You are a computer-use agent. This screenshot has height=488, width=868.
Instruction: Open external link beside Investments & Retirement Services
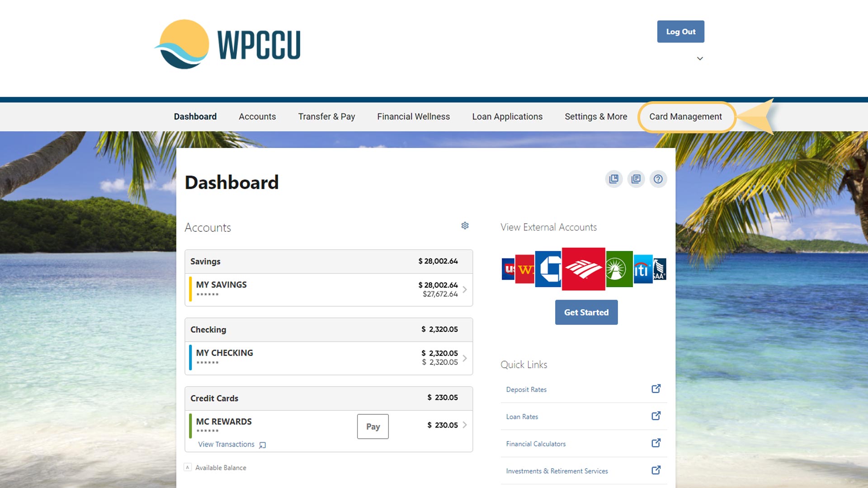point(656,470)
